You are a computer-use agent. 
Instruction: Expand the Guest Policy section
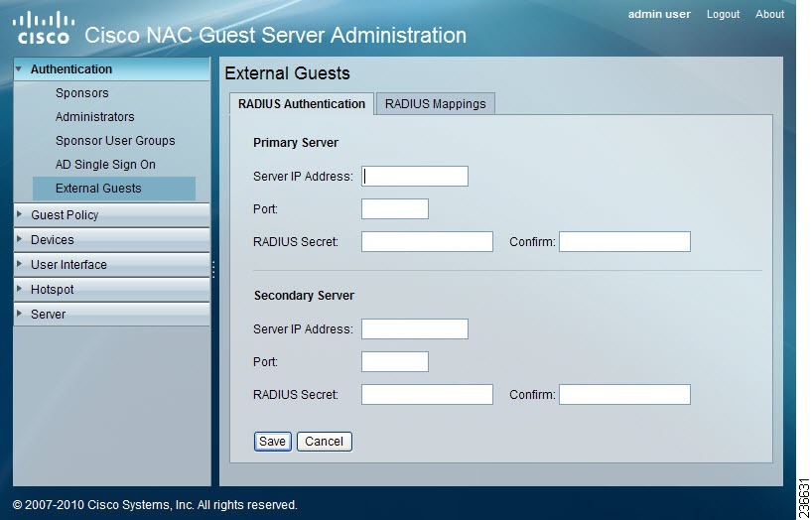(111, 214)
